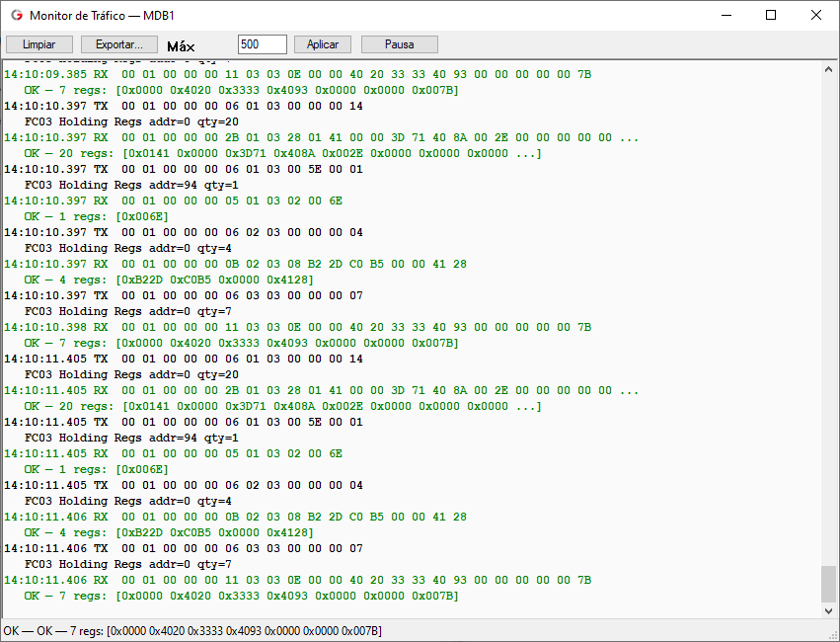840x642 pixels.
Task: Select the 14:10:09.385 RX line
Action: pyautogui.click(x=297, y=74)
